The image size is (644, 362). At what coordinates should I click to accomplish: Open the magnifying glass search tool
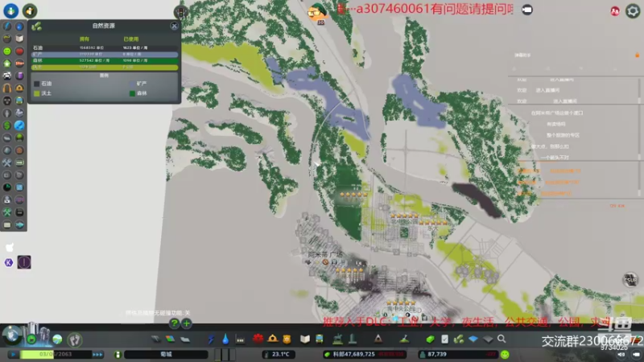(502, 339)
